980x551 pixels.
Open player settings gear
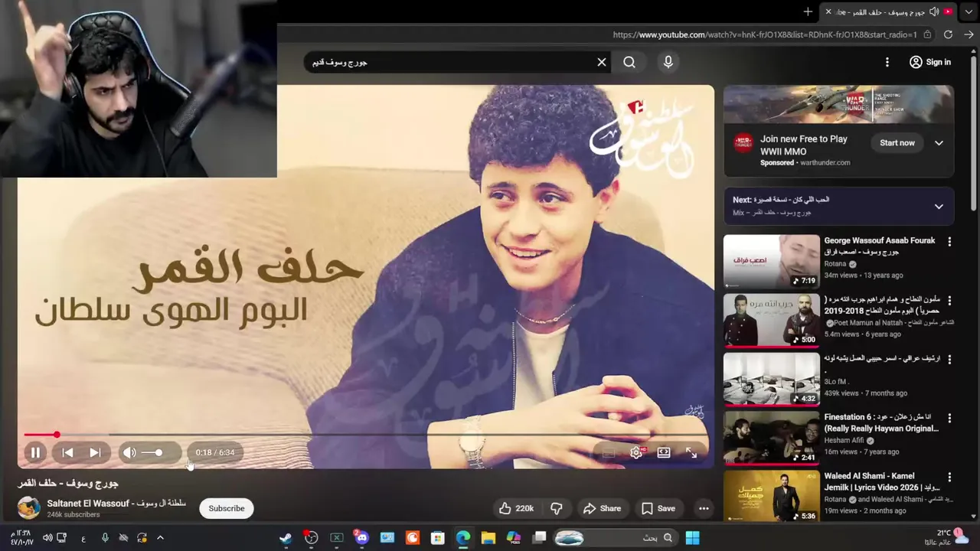(x=636, y=453)
